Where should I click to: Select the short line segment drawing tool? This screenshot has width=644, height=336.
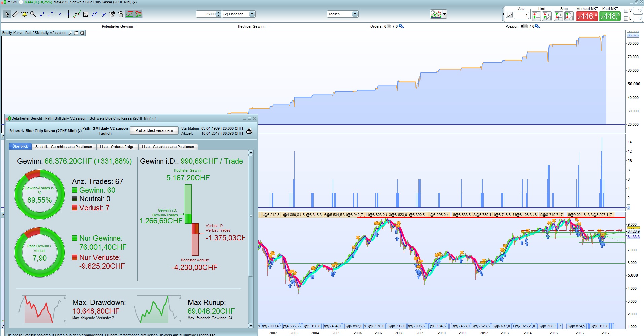point(42,14)
